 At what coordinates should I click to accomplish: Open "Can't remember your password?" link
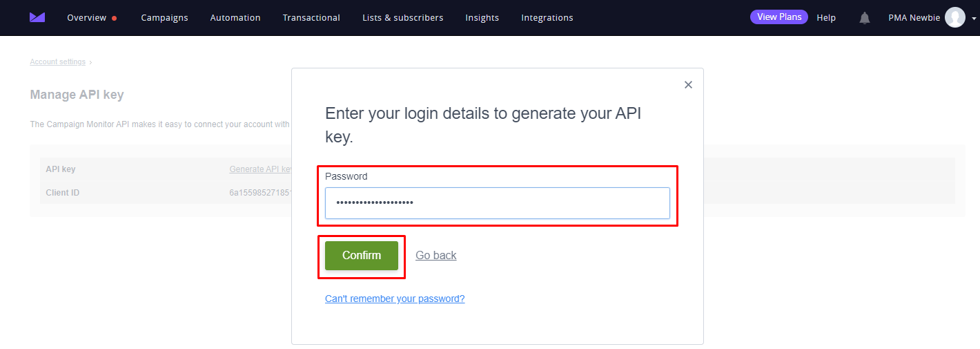coord(395,299)
